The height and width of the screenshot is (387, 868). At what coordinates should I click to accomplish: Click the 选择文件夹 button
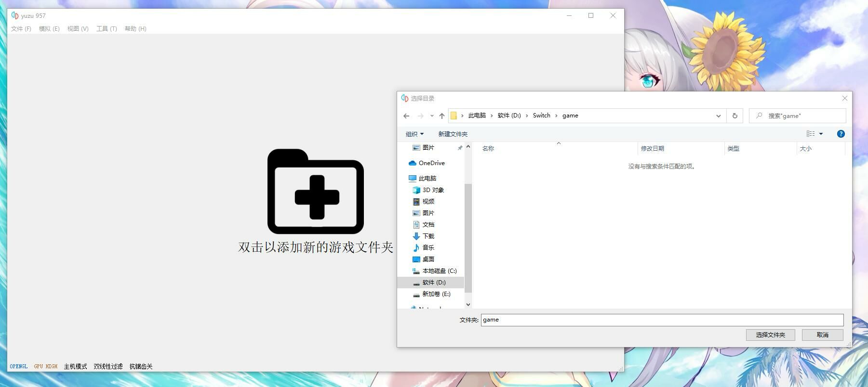click(770, 335)
